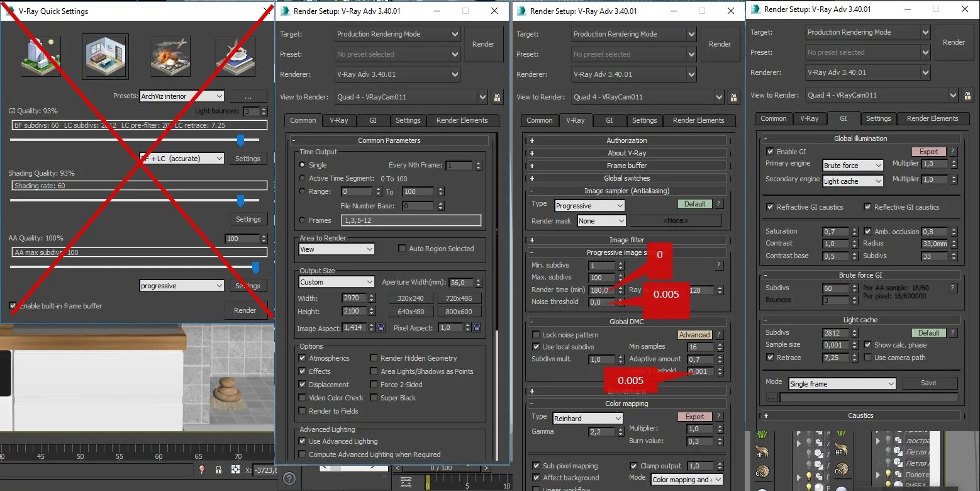Toggle Amb. occlusion checkbox
980x491 pixels.
tap(868, 232)
